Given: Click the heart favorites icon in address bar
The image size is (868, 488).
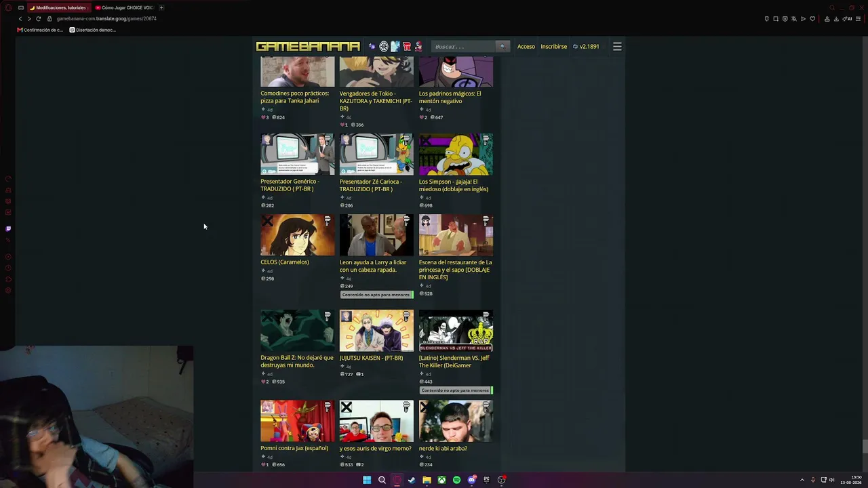Looking at the screenshot, I should point(812,19).
